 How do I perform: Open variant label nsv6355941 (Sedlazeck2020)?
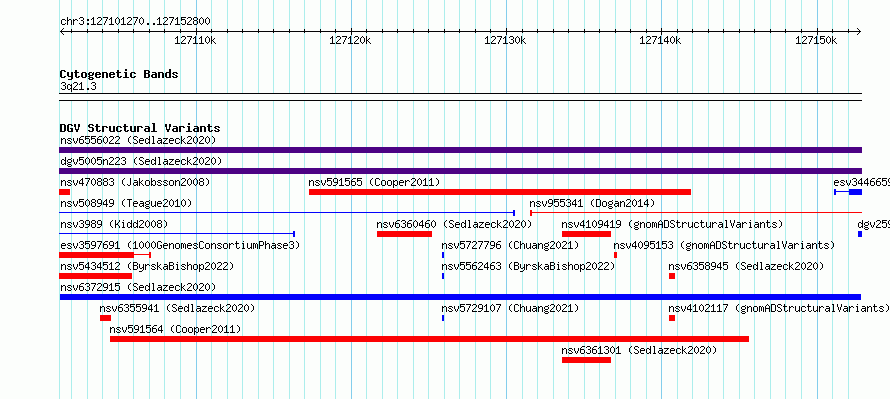(177, 308)
